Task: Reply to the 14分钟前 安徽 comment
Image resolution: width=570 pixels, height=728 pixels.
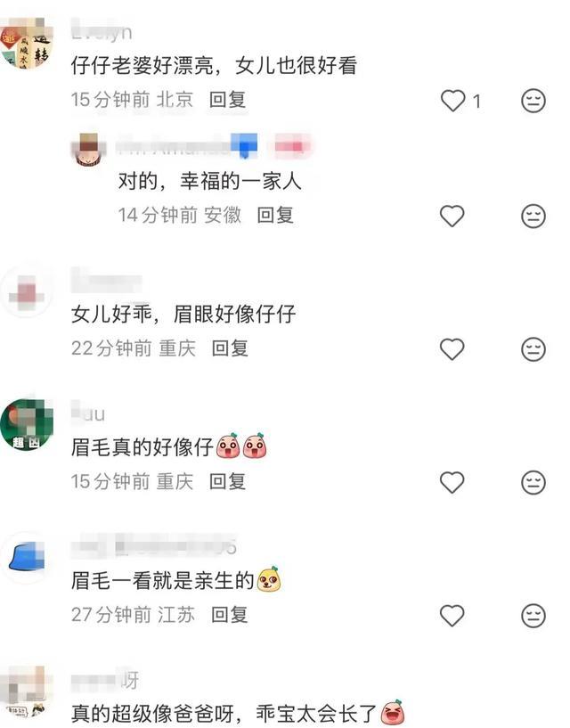Action: 276,215
